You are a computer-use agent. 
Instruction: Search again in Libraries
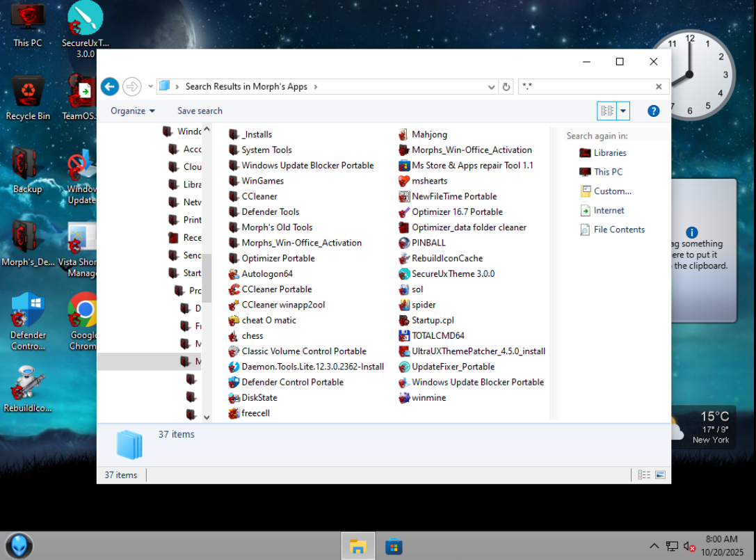pyautogui.click(x=609, y=153)
